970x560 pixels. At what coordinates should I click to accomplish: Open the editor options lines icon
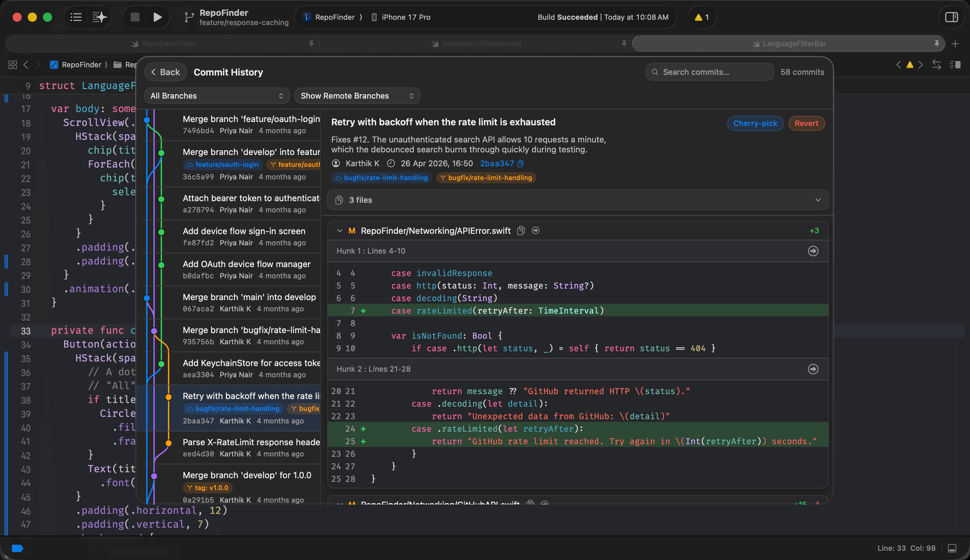[x=955, y=65]
